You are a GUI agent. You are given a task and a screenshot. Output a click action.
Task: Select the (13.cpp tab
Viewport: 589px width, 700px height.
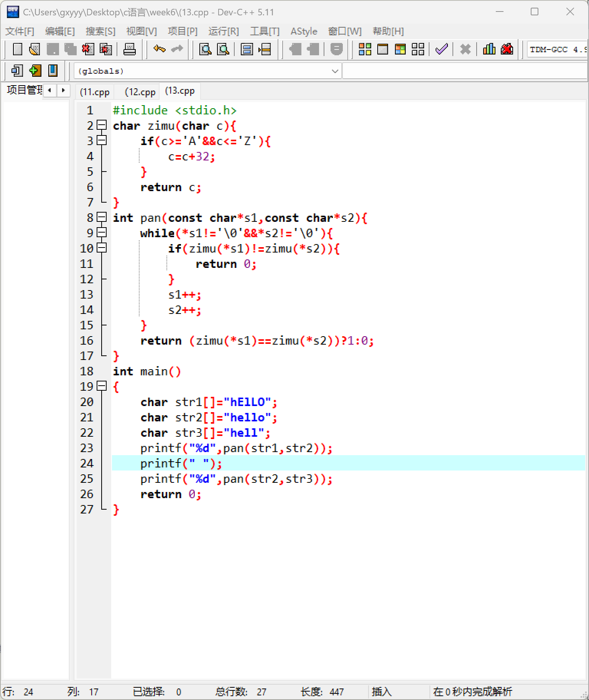pos(180,91)
